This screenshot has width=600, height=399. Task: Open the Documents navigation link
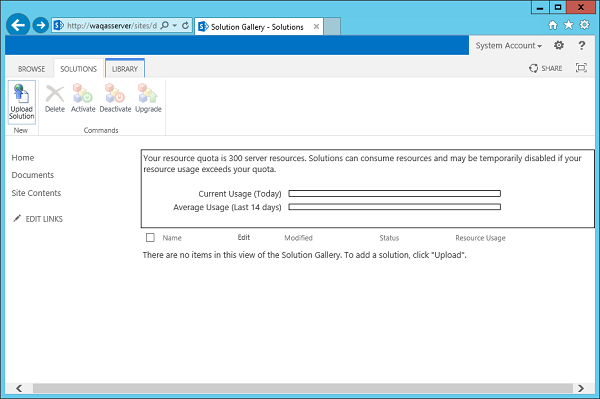click(x=33, y=175)
